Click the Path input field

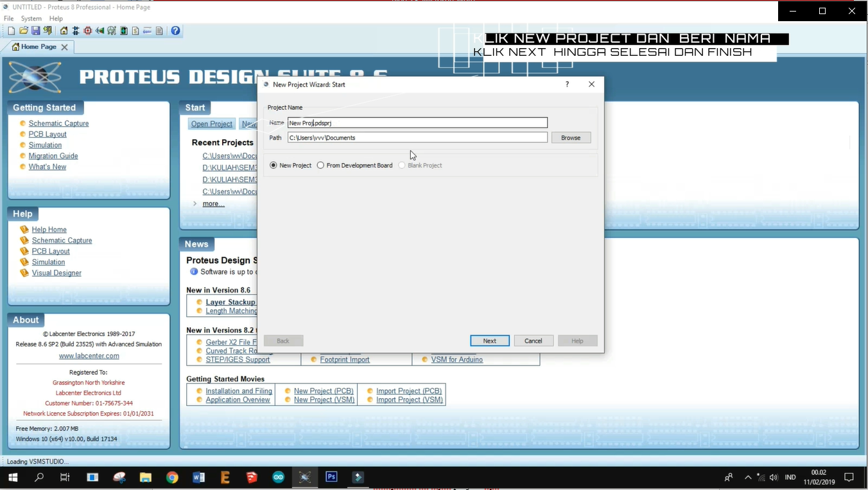click(417, 137)
